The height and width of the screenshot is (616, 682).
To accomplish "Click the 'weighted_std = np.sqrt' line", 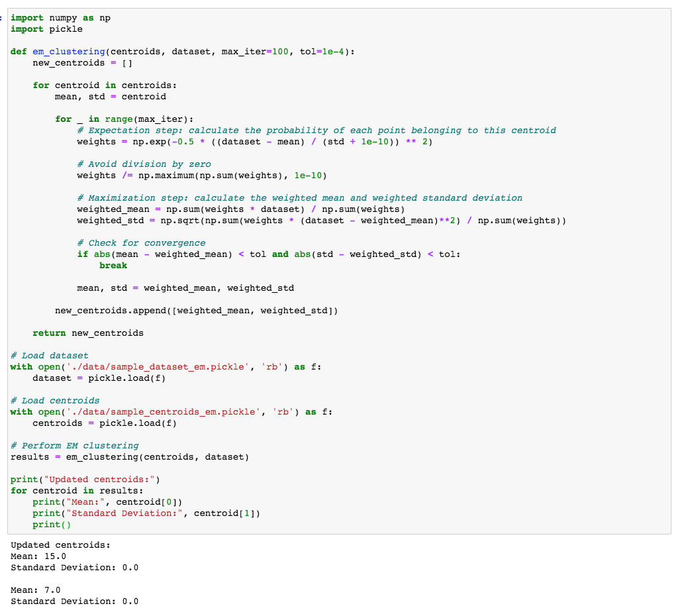I will tap(322, 221).
